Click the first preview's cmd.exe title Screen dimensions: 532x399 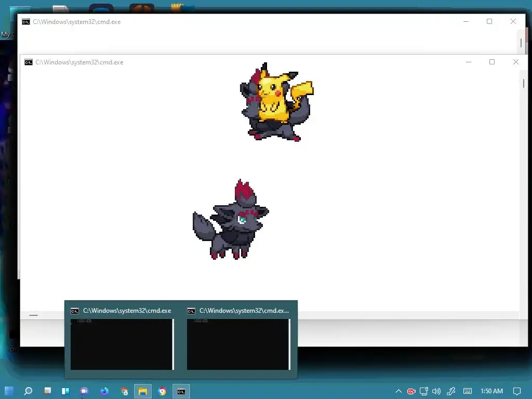tap(127, 311)
